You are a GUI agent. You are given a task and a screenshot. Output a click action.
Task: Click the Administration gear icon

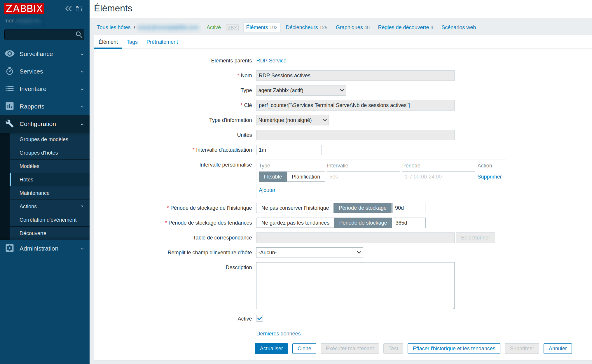[10, 248]
